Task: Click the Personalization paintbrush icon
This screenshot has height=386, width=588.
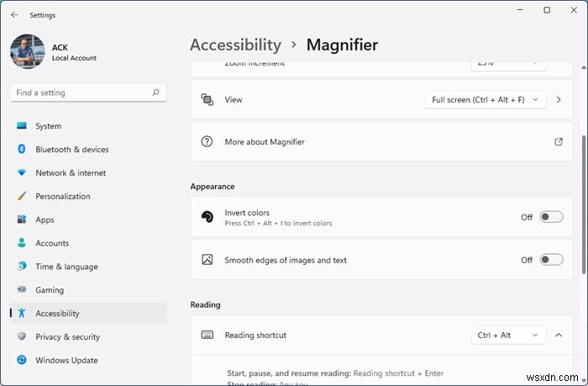Action: pos(22,196)
